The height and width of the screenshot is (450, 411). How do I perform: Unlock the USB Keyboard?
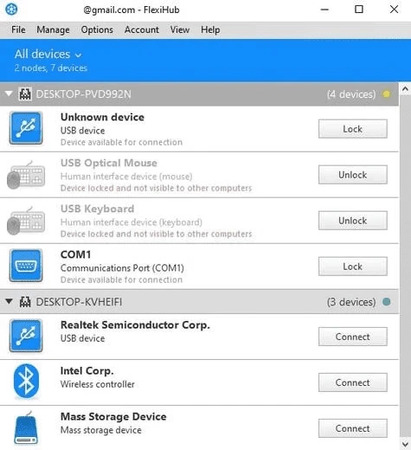[x=353, y=220]
